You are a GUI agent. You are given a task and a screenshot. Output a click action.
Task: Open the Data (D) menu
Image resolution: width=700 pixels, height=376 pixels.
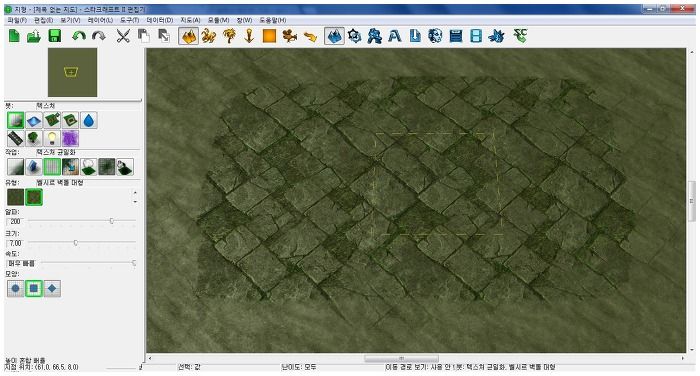coord(159,20)
